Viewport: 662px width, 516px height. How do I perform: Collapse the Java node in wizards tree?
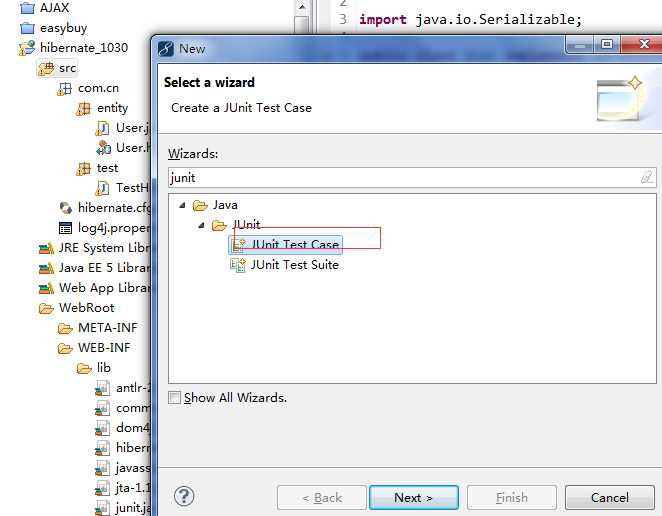(x=182, y=205)
